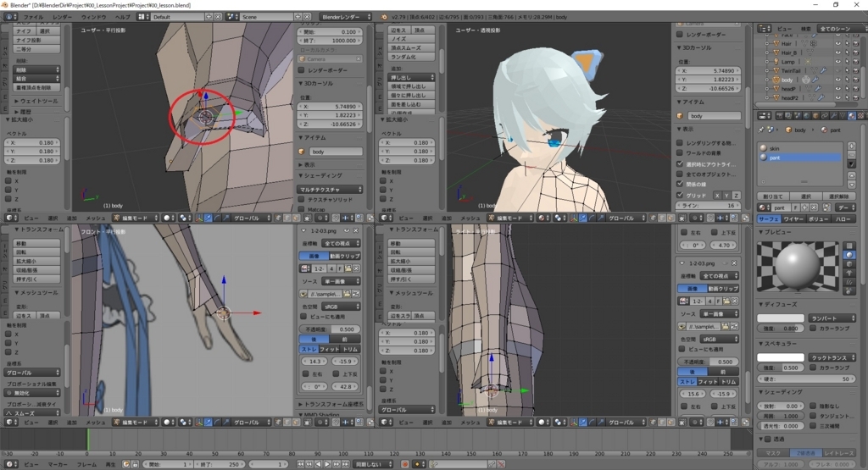This screenshot has height=470, width=868.
Task: Click the 割り当て assign button
Action: (x=773, y=196)
